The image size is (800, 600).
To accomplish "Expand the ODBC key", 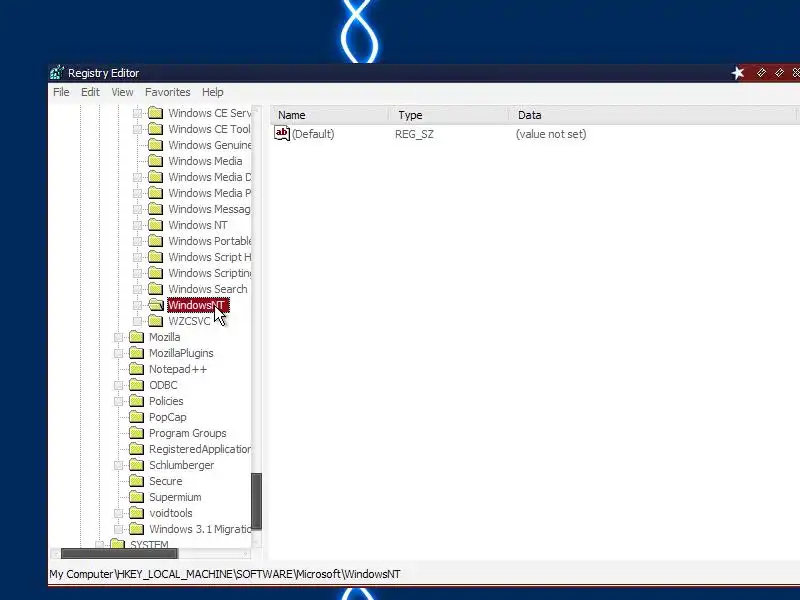I will [118, 385].
